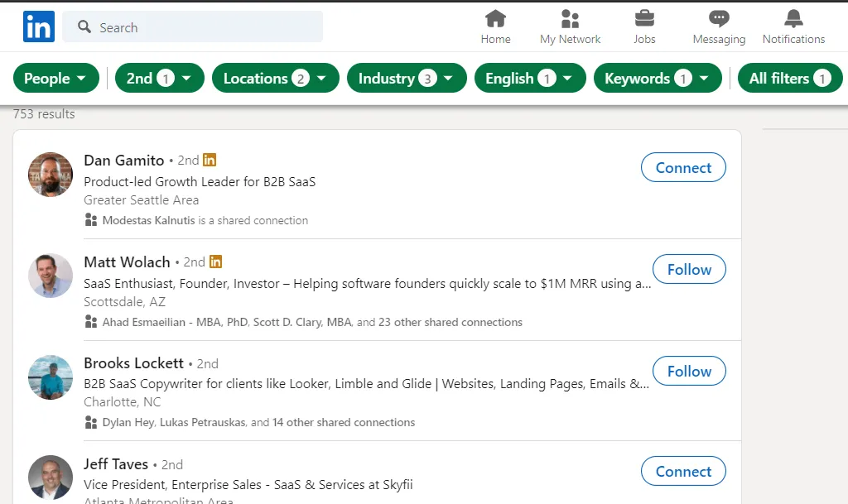Screen dimensions: 848x504
Task: Open the 2nd connections filter dropdown
Action: (x=159, y=79)
